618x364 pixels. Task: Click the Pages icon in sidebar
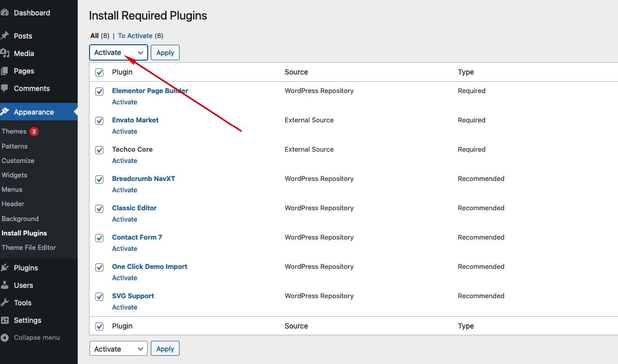[x=5, y=71]
